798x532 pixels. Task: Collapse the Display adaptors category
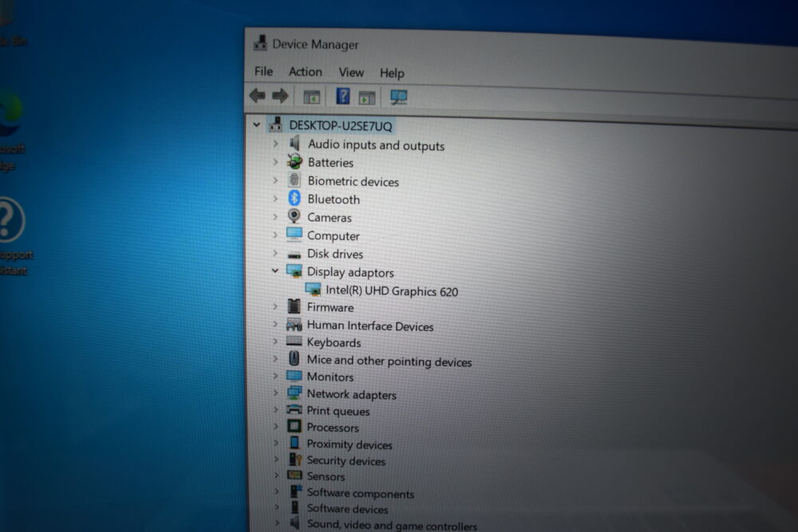(275, 270)
